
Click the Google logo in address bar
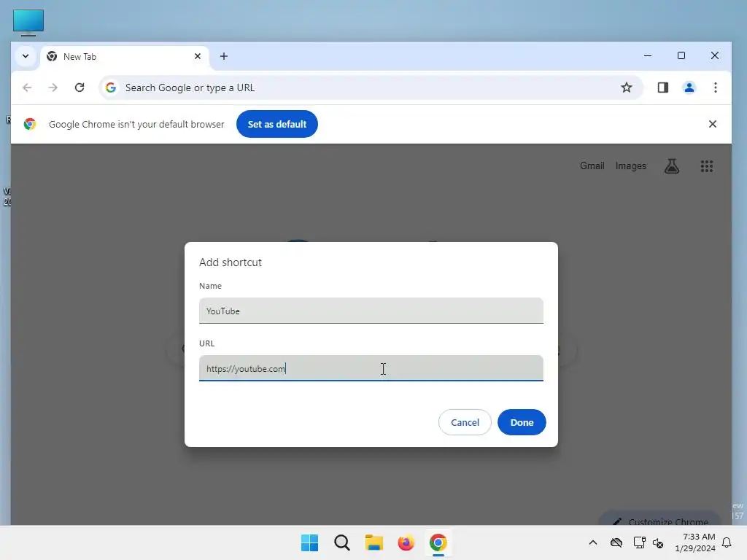click(x=111, y=87)
